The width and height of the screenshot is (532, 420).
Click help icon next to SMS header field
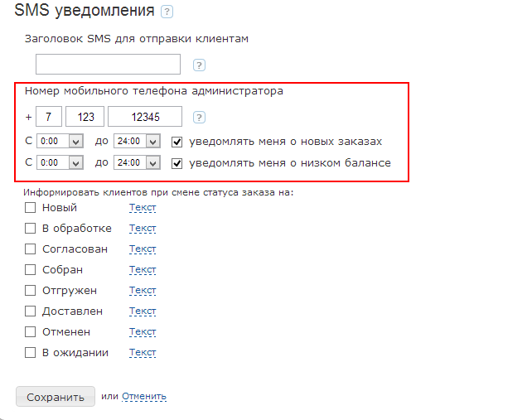199,65
